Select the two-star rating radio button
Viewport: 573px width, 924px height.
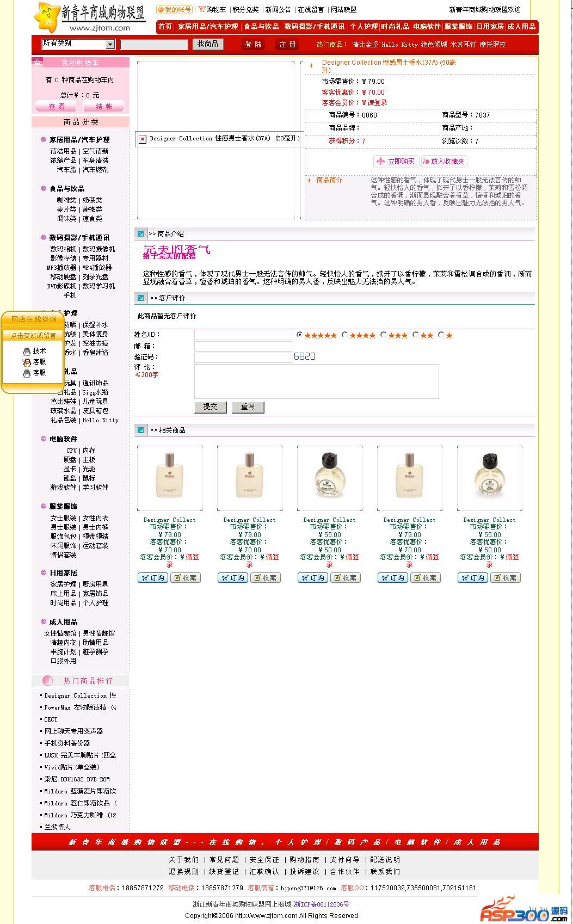pos(415,335)
